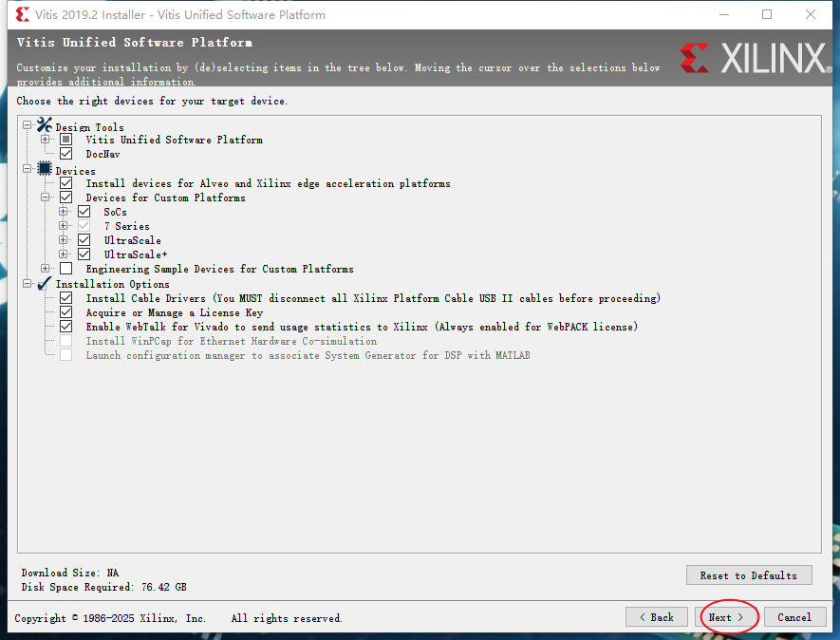Enable Engineering Sample Devices checkbox
The width and height of the screenshot is (840, 640).
pyautogui.click(x=65, y=269)
